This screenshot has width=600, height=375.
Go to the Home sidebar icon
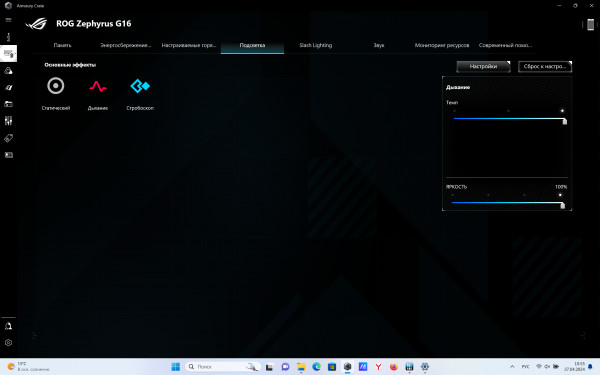point(8,37)
